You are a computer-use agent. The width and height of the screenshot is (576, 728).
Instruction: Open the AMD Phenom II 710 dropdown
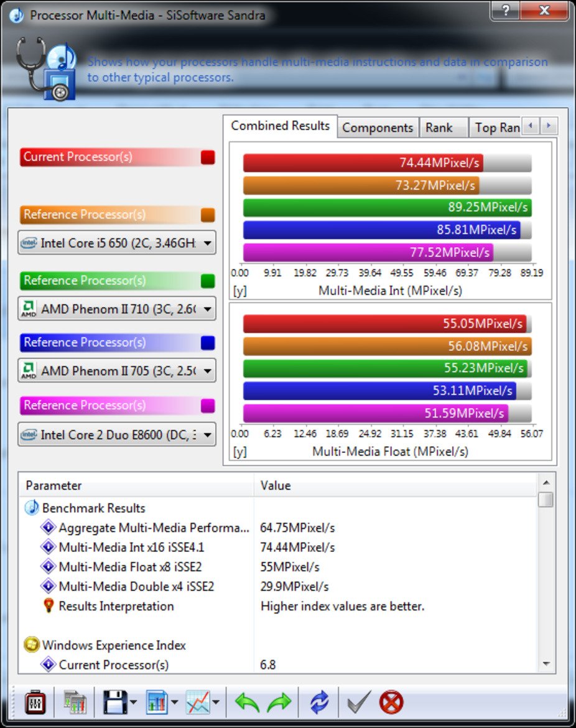point(117,309)
